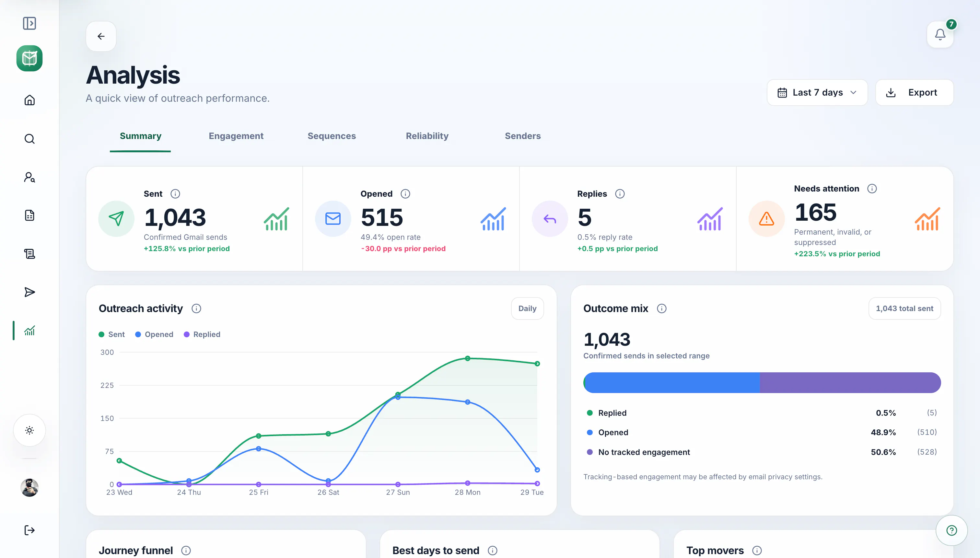Switch to the Sequences tab

pyautogui.click(x=332, y=136)
